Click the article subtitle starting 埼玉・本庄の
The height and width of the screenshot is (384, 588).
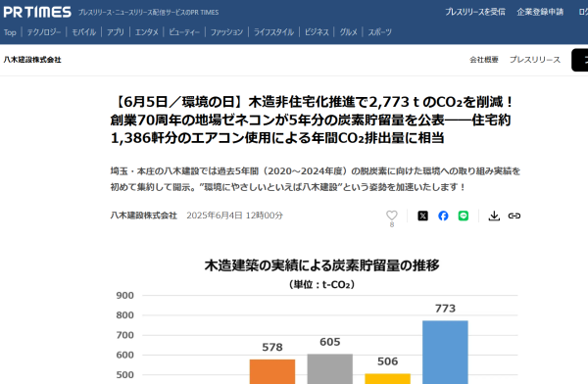[315, 179]
